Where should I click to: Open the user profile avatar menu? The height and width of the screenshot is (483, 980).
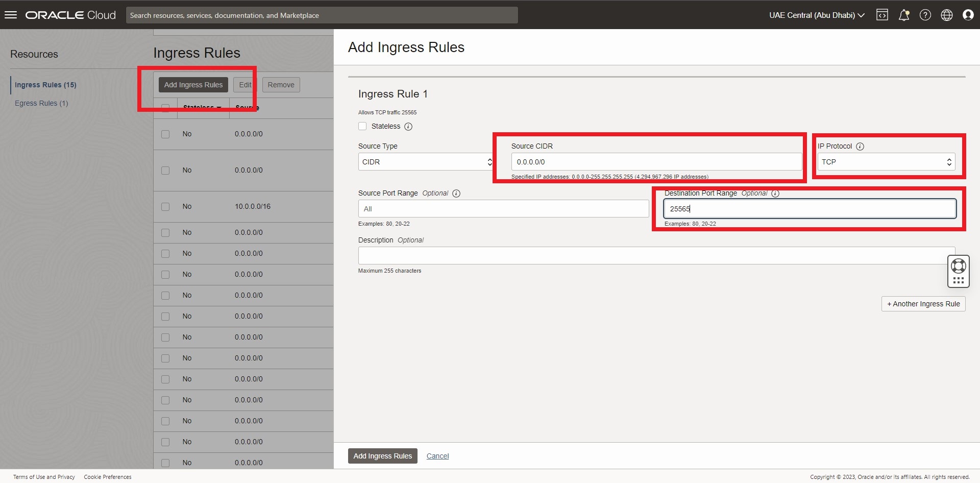[968, 15]
